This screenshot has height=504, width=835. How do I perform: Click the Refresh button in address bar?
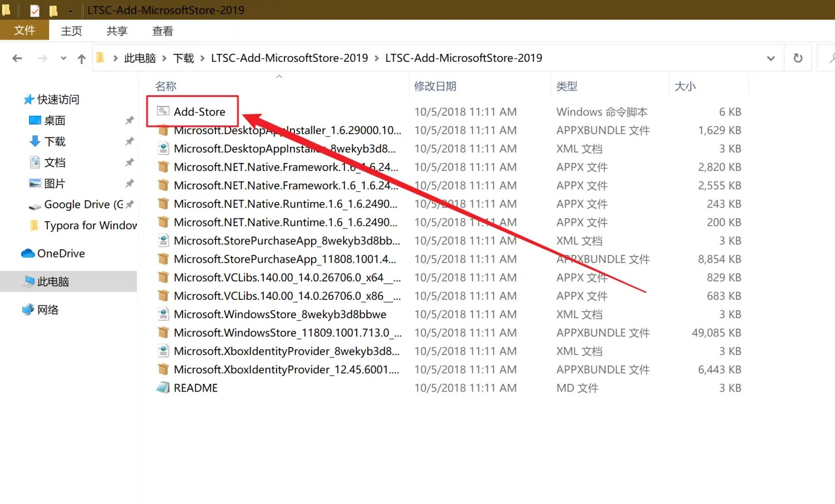click(x=798, y=58)
